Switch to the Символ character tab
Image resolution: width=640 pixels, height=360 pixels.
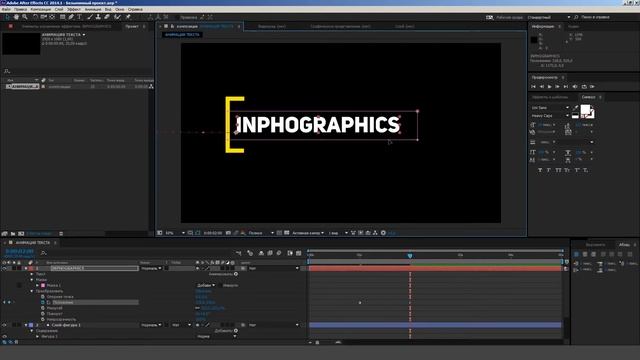click(x=588, y=97)
